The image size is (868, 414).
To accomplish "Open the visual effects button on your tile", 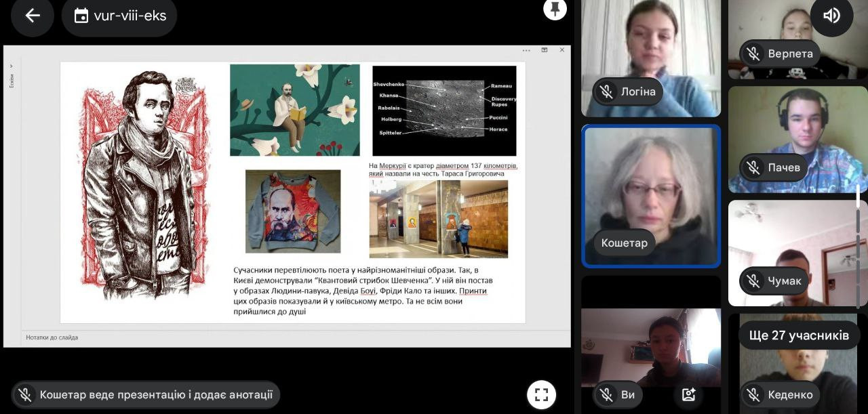I will (x=688, y=394).
